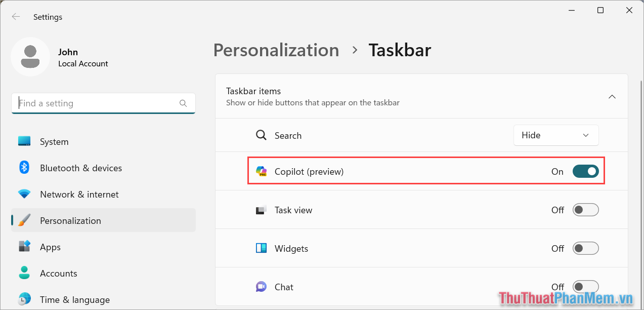
Task: Open the Personalization breadcrumb link
Action: pyautogui.click(x=276, y=50)
